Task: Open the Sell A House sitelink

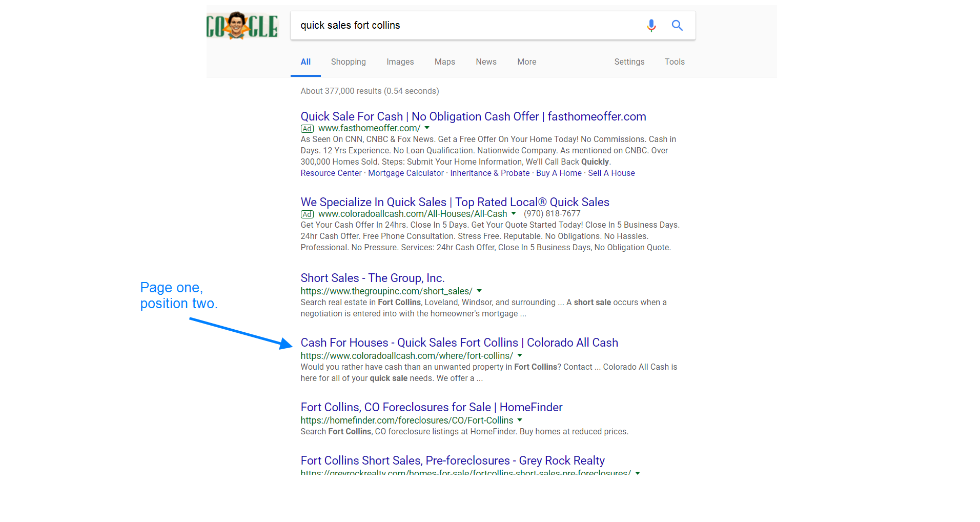Action: [x=611, y=173]
